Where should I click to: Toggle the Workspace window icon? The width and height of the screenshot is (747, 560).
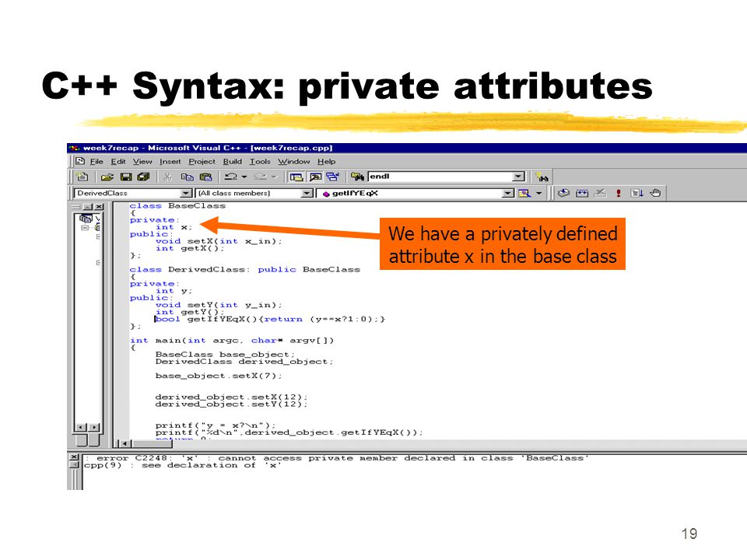296,177
